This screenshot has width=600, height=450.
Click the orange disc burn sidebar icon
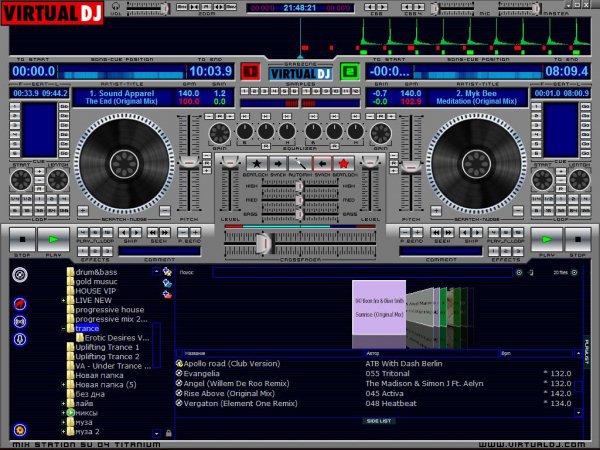click(x=20, y=430)
